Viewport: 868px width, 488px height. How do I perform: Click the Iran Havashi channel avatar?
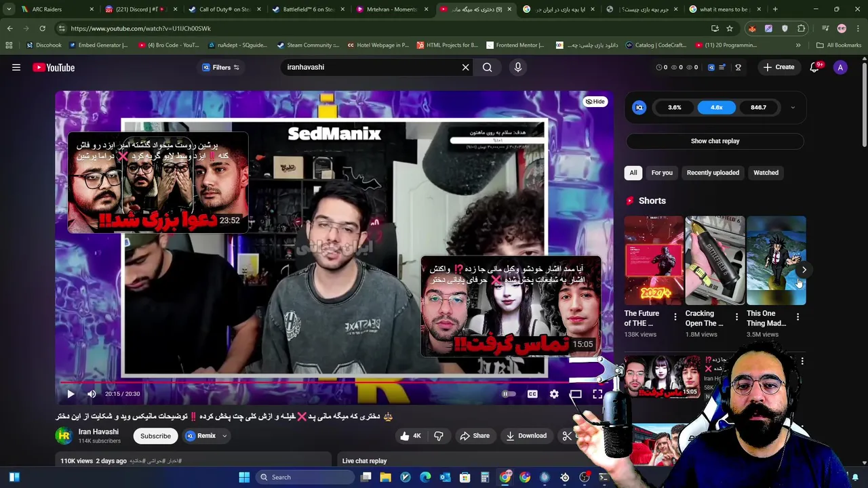point(64,436)
